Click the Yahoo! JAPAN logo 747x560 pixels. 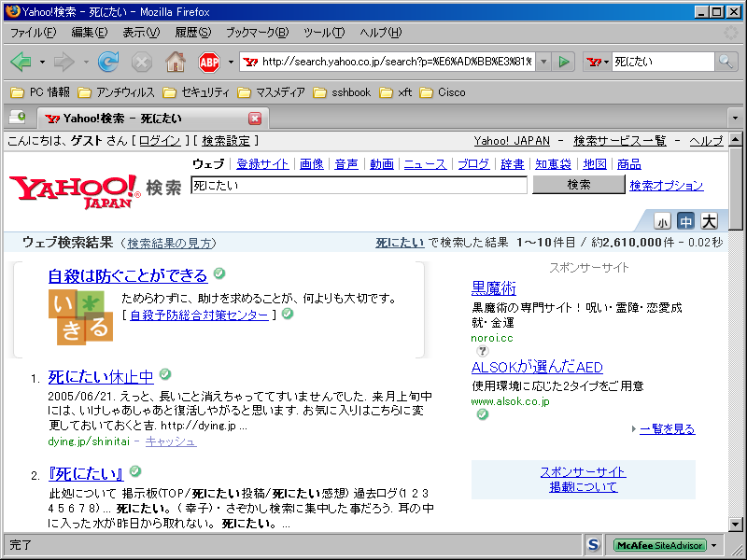tap(75, 191)
